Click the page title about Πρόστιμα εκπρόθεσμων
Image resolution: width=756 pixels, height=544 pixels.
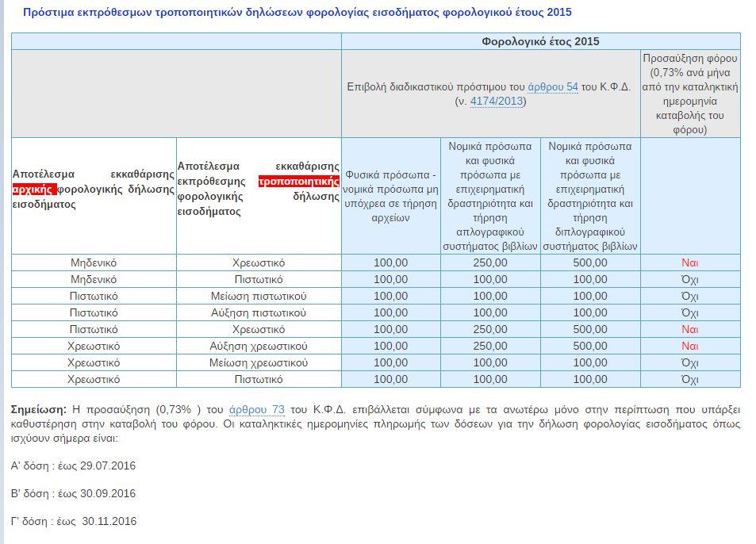click(x=297, y=13)
